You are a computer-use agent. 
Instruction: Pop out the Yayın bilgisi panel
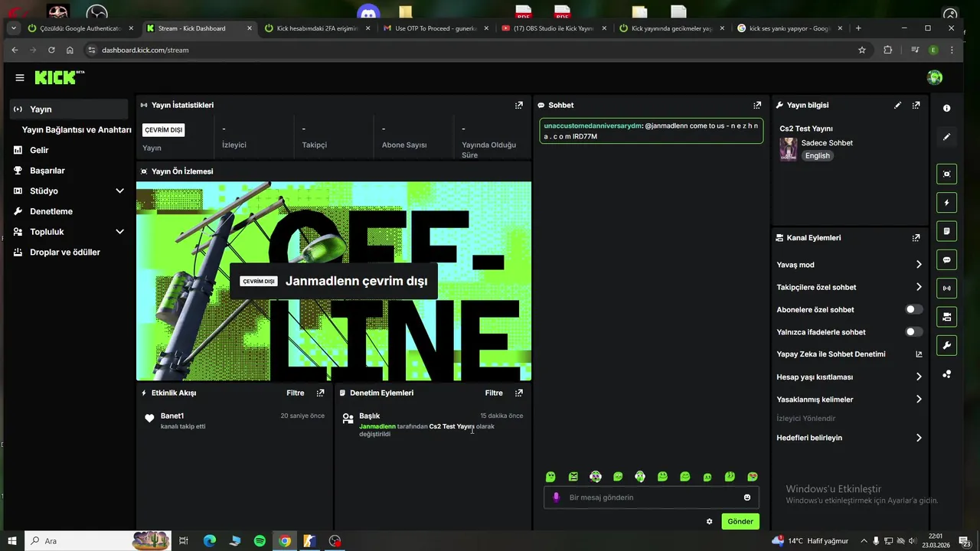(x=916, y=105)
